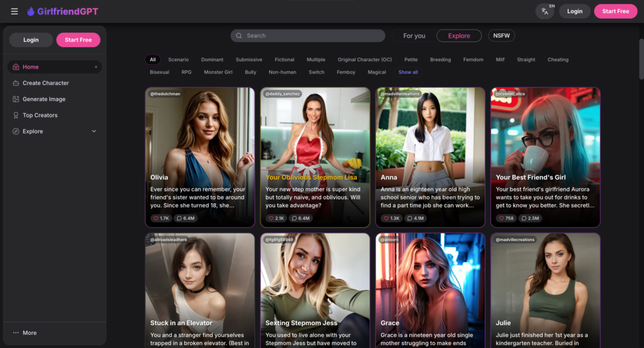
Task: Click the sidebar Login button
Action: [31, 40]
